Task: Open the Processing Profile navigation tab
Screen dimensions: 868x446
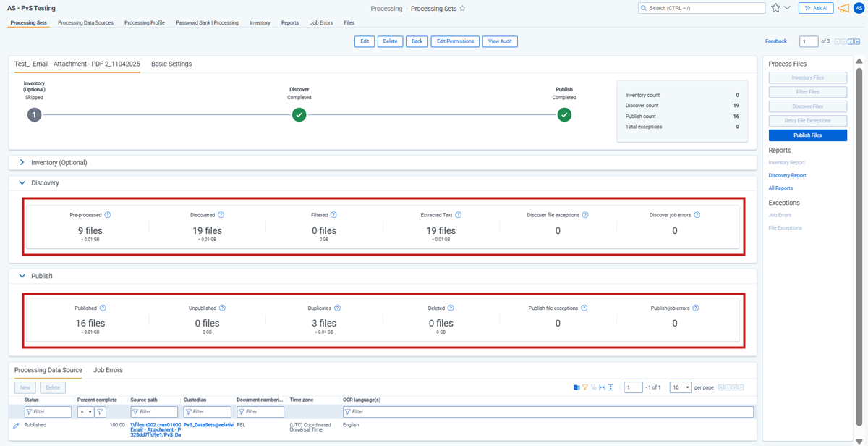Action: pyautogui.click(x=145, y=22)
